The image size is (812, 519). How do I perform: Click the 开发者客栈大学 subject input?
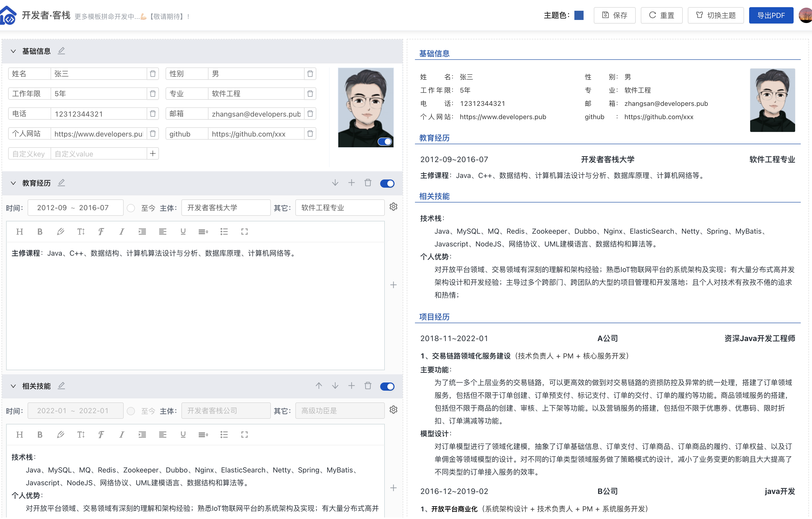pos(226,208)
